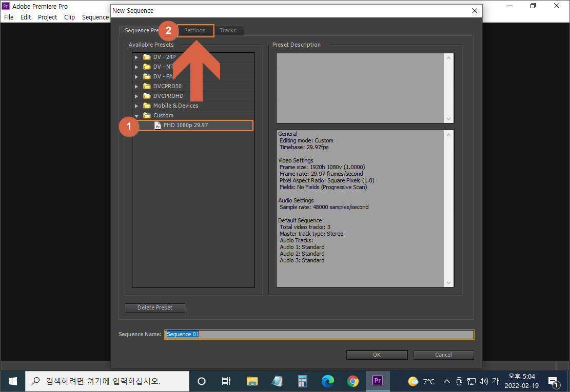Open the Notepad app on taskbar
This screenshot has height=392, width=570.
277,381
